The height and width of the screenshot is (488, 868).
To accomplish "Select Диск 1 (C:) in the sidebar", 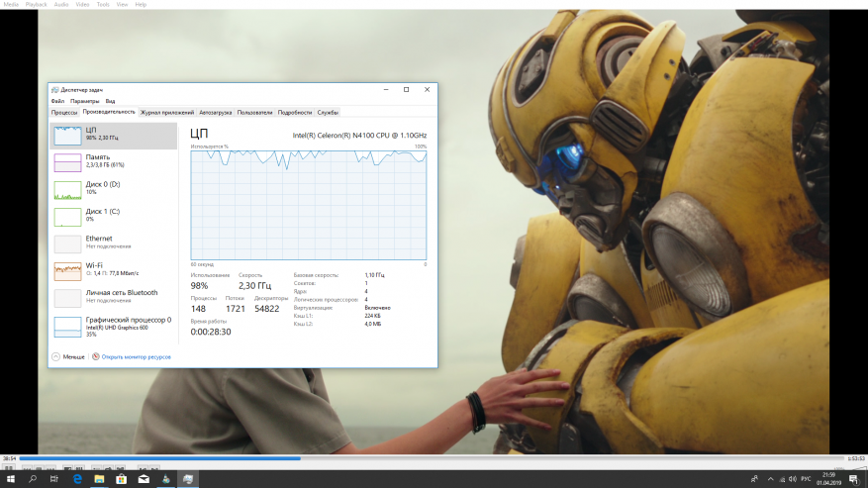I will pos(103,214).
